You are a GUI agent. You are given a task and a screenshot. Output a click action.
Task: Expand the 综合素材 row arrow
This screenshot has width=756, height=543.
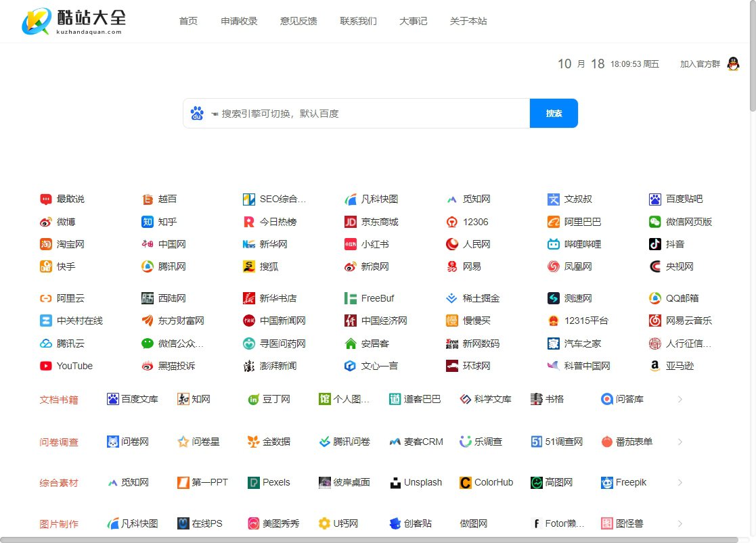tap(680, 483)
